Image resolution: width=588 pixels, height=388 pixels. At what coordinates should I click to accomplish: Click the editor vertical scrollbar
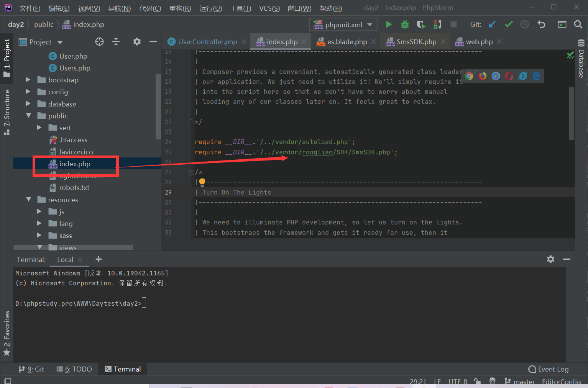pyautogui.click(x=571, y=113)
